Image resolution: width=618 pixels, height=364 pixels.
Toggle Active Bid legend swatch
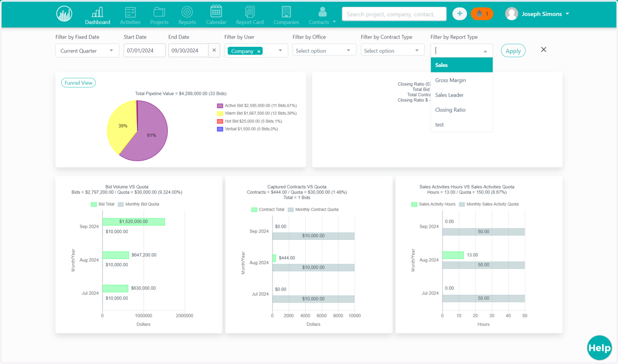click(220, 106)
